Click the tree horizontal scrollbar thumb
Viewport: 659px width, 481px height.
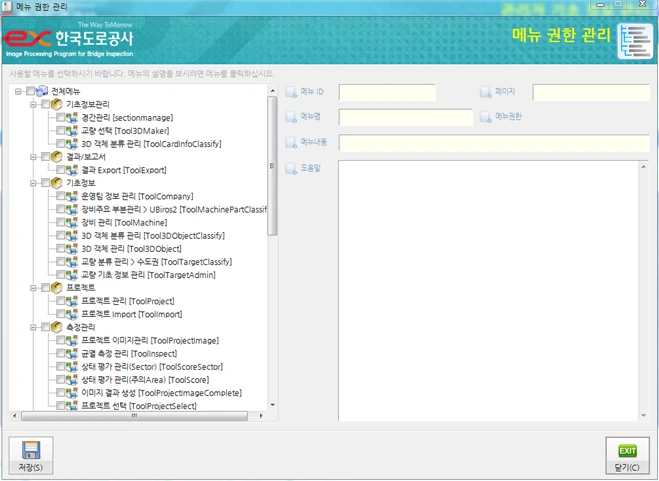click(x=134, y=415)
